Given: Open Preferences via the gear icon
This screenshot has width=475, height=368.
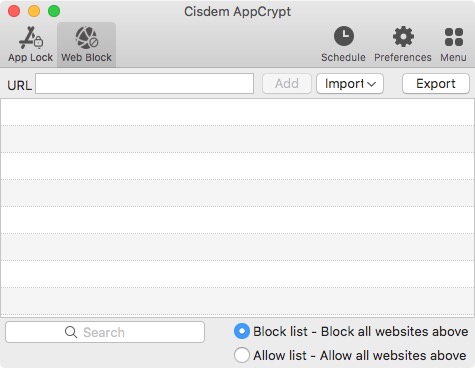Looking at the screenshot, I should coord(403,36).
